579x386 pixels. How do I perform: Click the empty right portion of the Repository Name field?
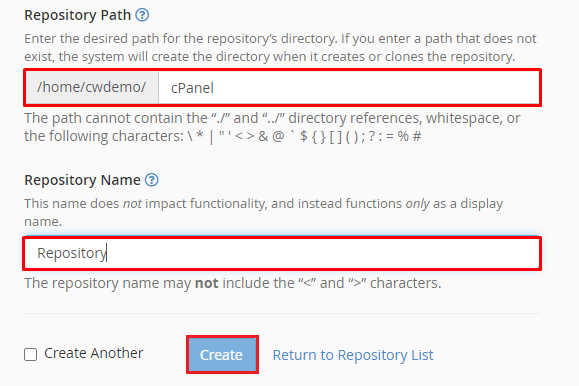point(323,253)
